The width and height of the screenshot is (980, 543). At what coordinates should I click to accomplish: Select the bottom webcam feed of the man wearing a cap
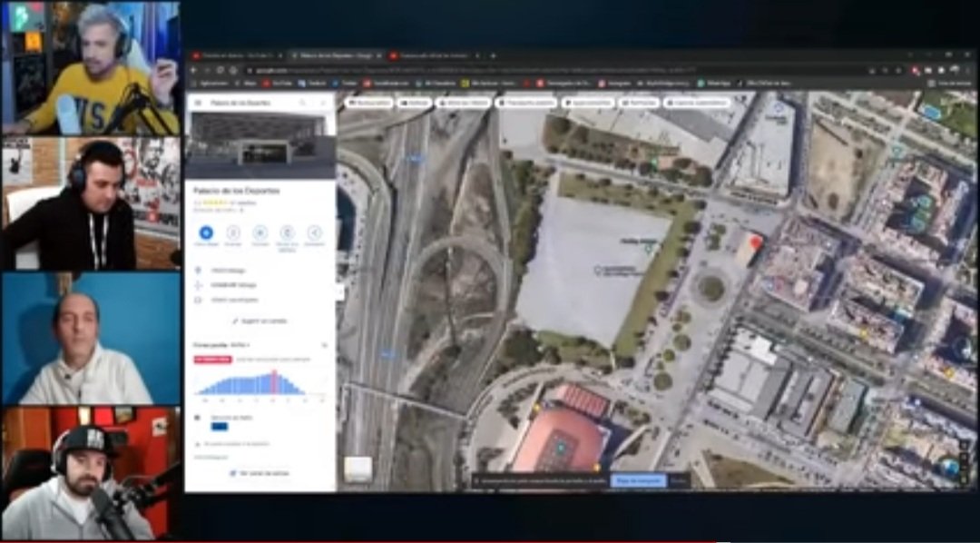pyautogui.click(x=92, y=474)
